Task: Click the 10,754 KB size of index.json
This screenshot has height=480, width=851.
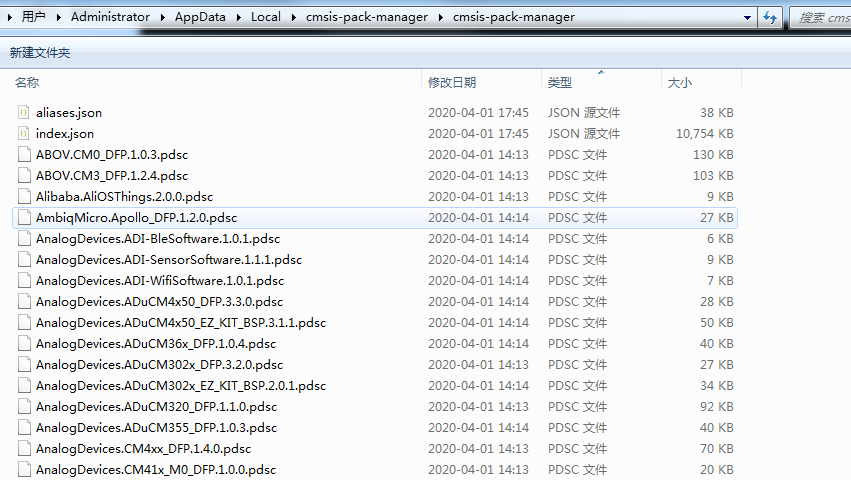Action: pos(704,134)
